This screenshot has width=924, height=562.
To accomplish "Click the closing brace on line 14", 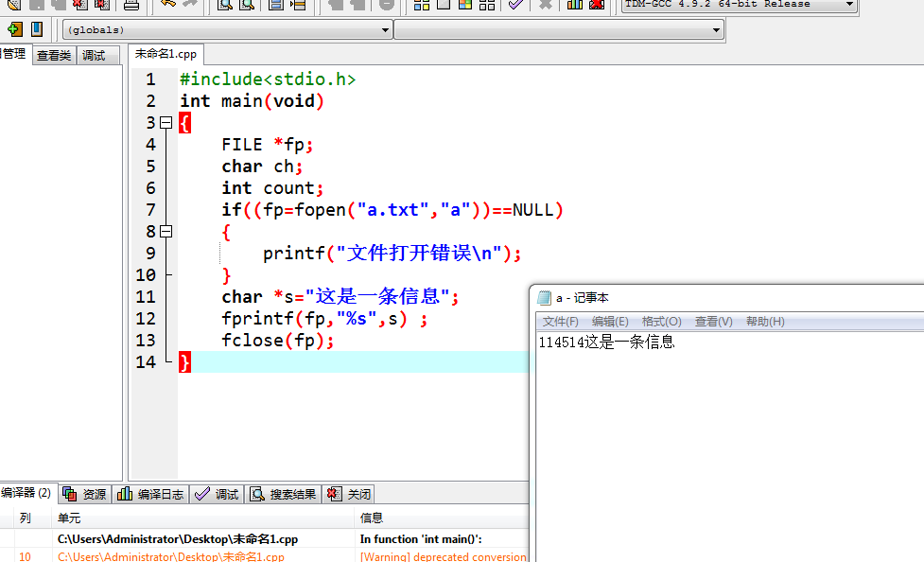I will [185, 362].
